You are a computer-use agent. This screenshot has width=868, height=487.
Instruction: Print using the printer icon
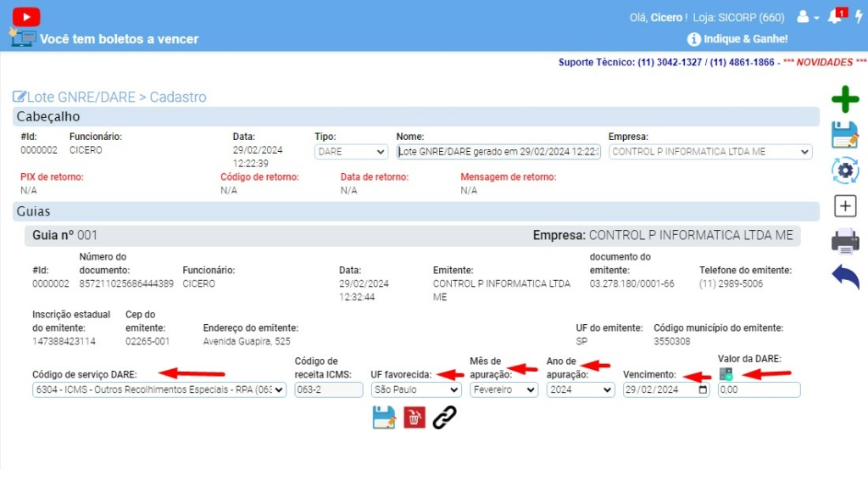pyautogui.click(x=845, y=242)
